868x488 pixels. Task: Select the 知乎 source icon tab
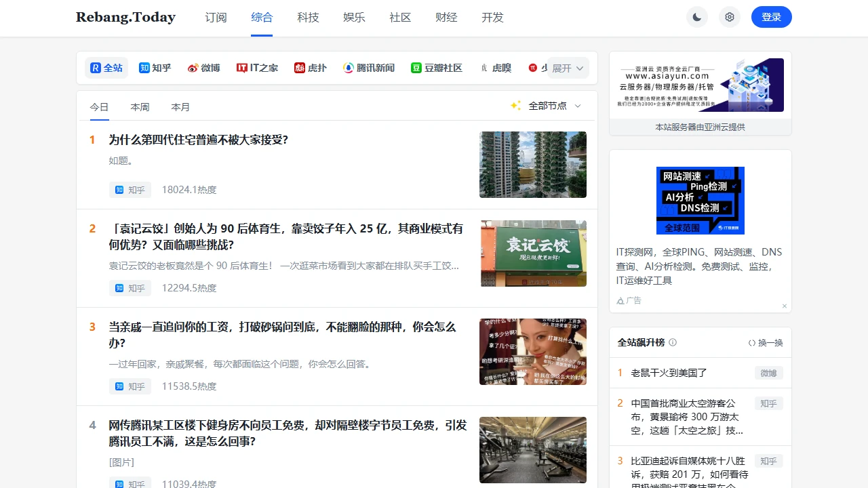(x=155, y=68)
